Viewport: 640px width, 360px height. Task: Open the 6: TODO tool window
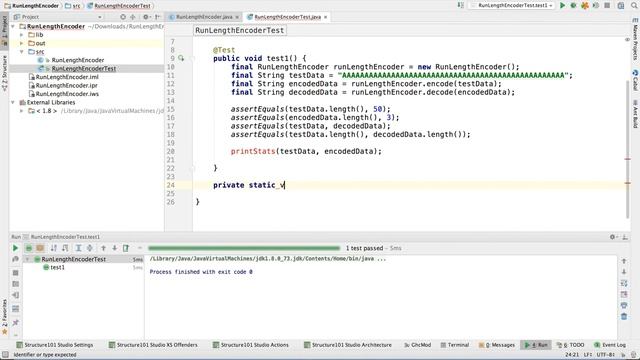point(571,345)
